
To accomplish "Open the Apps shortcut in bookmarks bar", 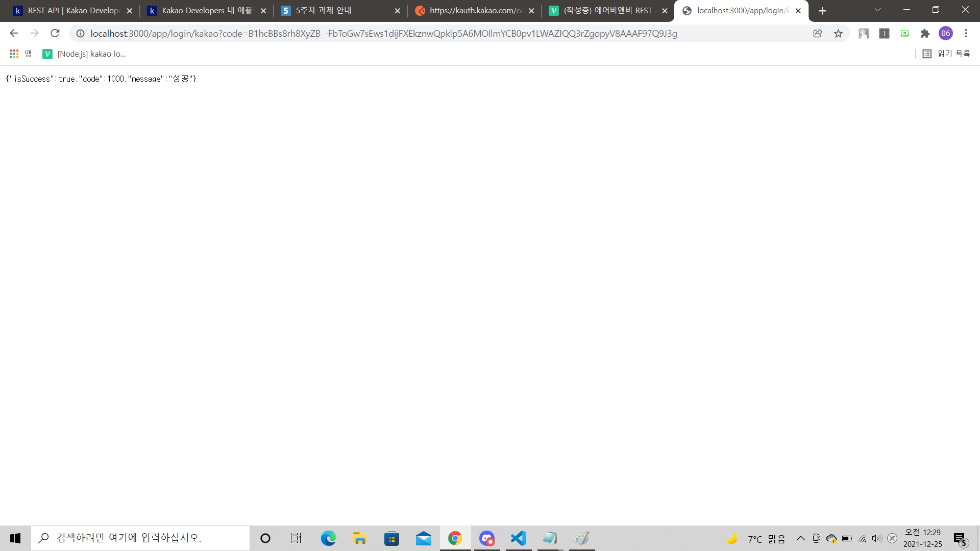I will coord(20,54).
